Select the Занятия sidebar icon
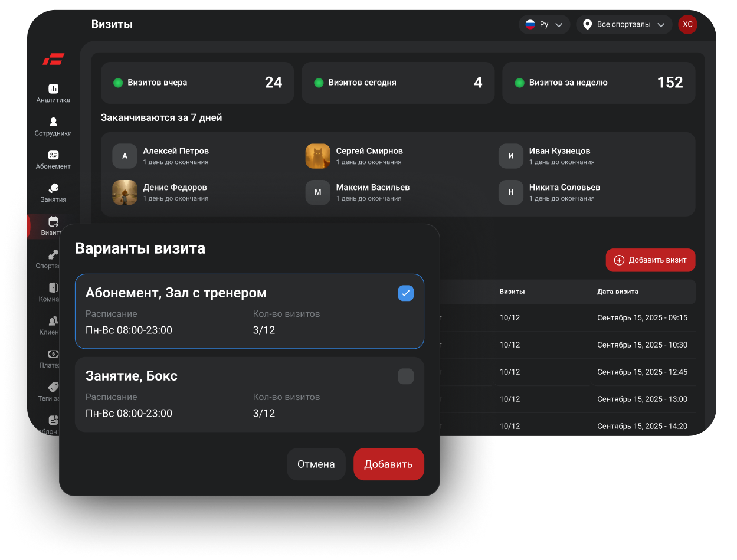 [53, 188]
